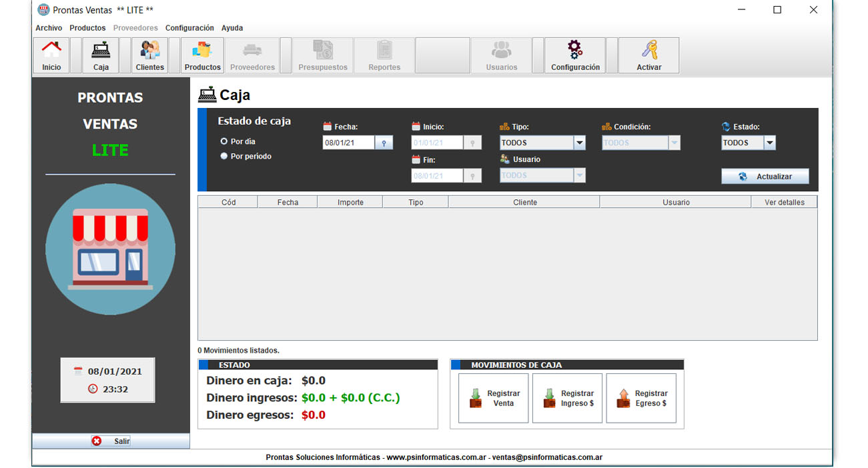The image size is (868, 468).
Task: Open the Fecha date picker button
Action: (x=384, y=143)
